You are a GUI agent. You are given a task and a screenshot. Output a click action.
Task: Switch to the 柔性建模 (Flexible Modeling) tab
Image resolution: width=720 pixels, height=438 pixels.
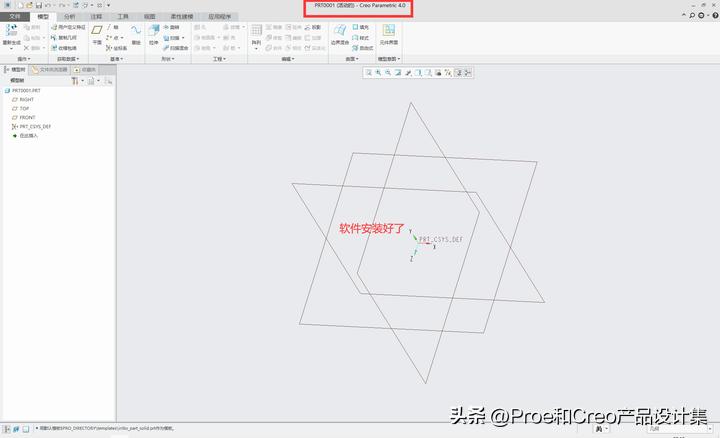[182, 17]
